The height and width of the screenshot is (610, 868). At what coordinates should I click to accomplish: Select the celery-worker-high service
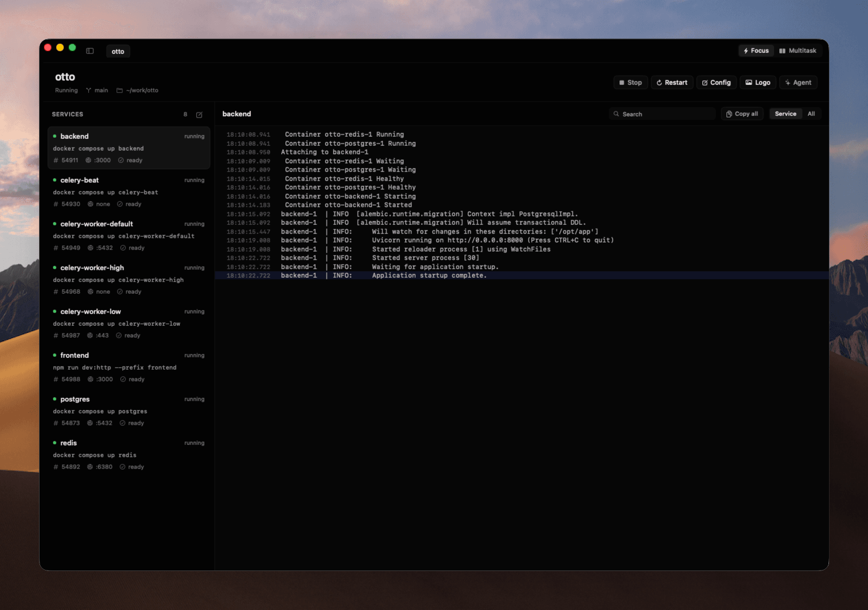(129, 279)
